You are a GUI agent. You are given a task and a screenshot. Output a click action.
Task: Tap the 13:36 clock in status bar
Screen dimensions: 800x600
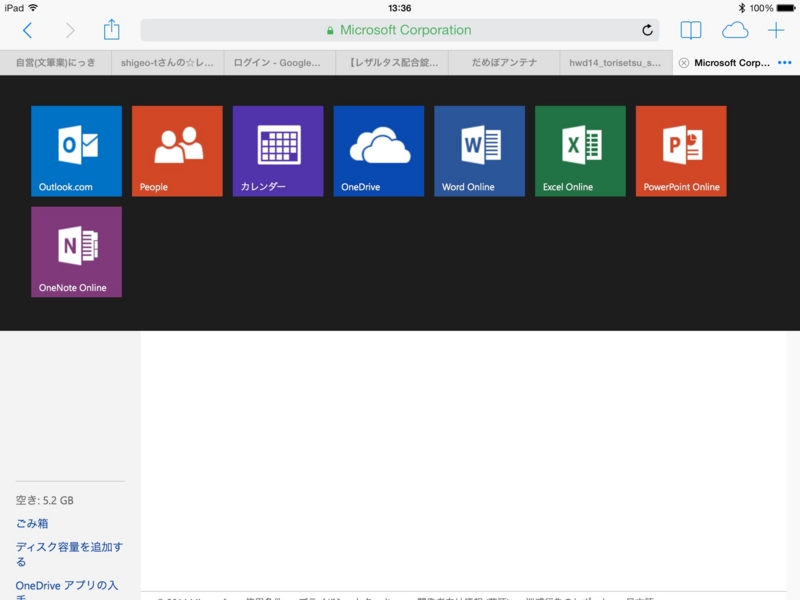pos(399,8)
